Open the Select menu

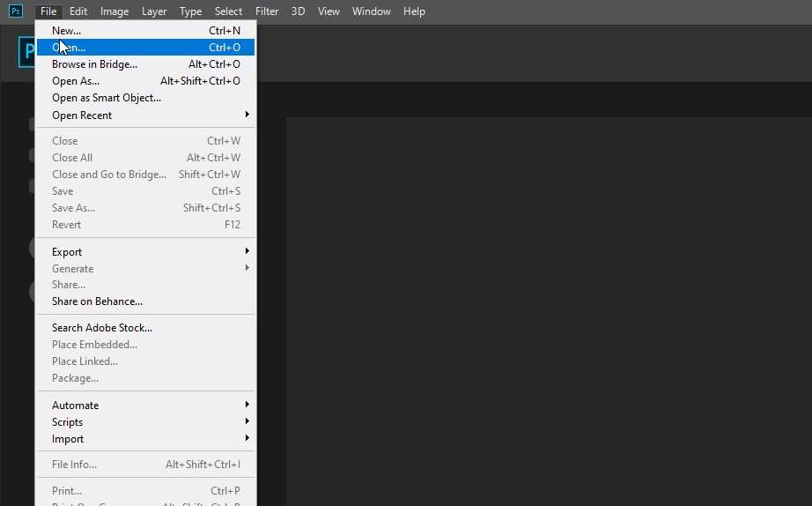[x=228, y=11]
